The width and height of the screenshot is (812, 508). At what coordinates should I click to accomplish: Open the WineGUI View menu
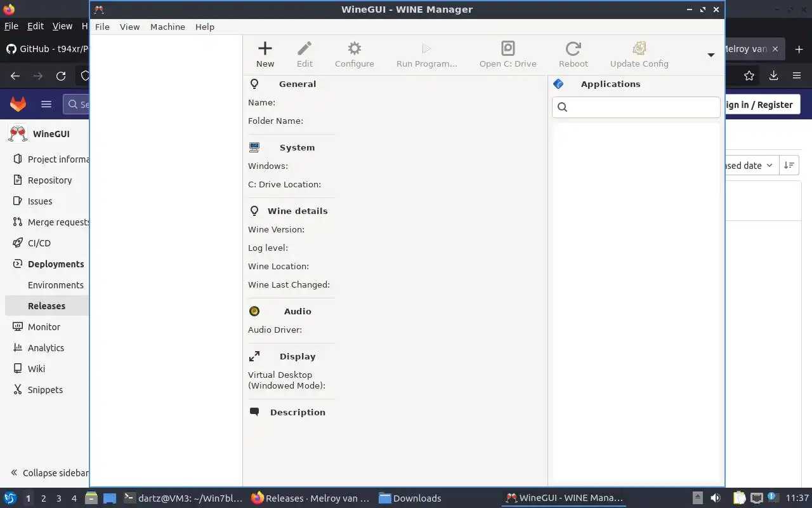point(129,27)
